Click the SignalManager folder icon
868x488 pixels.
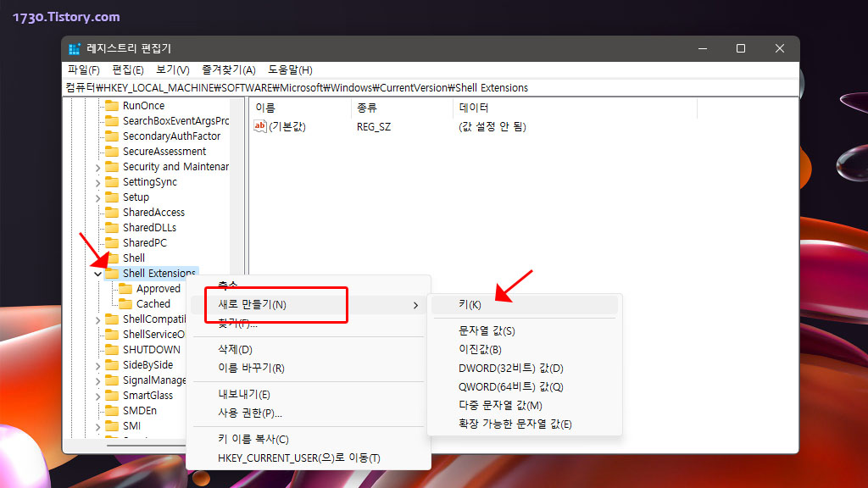tap(112, 380)
